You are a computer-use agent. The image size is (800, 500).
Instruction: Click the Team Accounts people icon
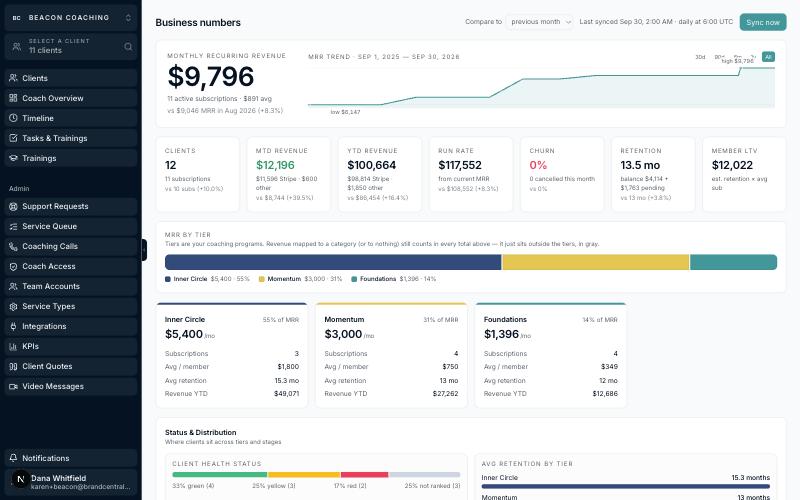click(13, 286)
